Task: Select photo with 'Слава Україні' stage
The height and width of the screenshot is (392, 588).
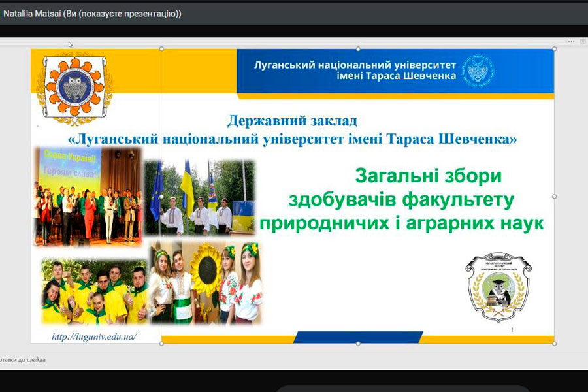Action: (88, 197)
